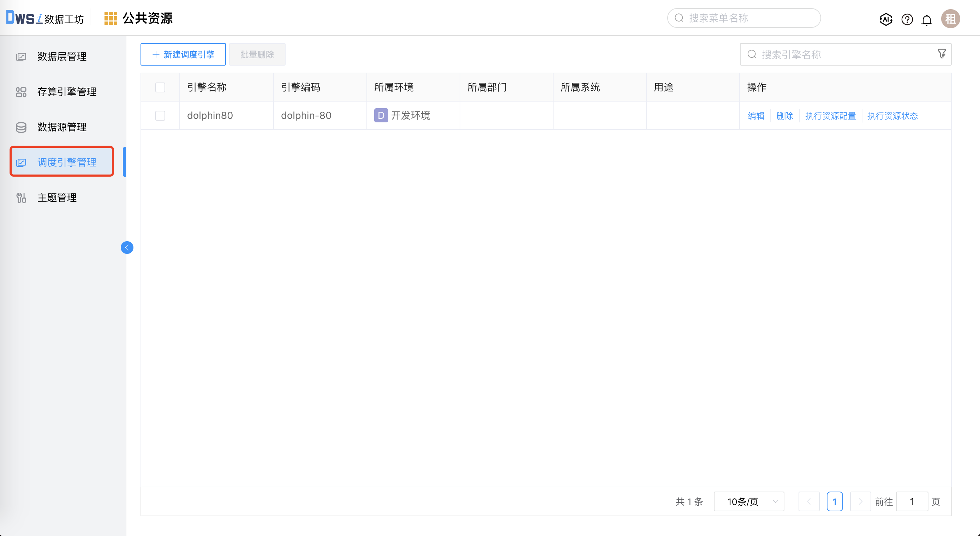Click the 公共资源 grid icon in the header
The height and width of the screenshot is (536, 980).
[x=111, y=18]
